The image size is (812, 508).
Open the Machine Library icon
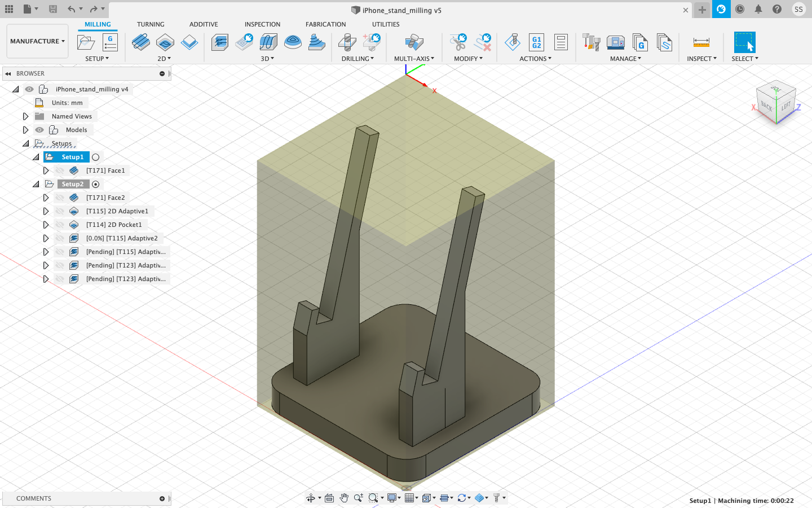(x=616, y=42)
